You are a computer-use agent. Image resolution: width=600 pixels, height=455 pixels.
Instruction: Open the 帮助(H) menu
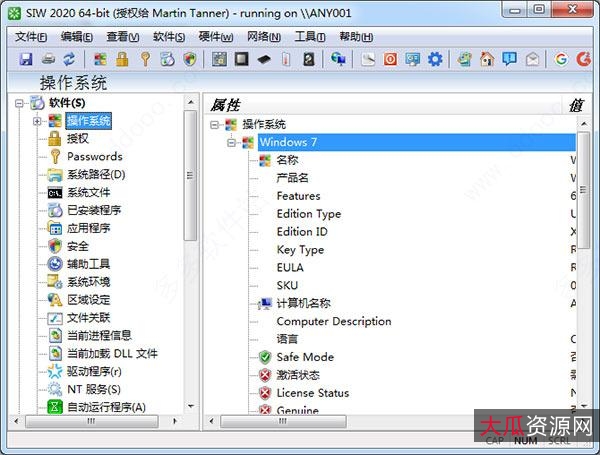click(356, 37)
